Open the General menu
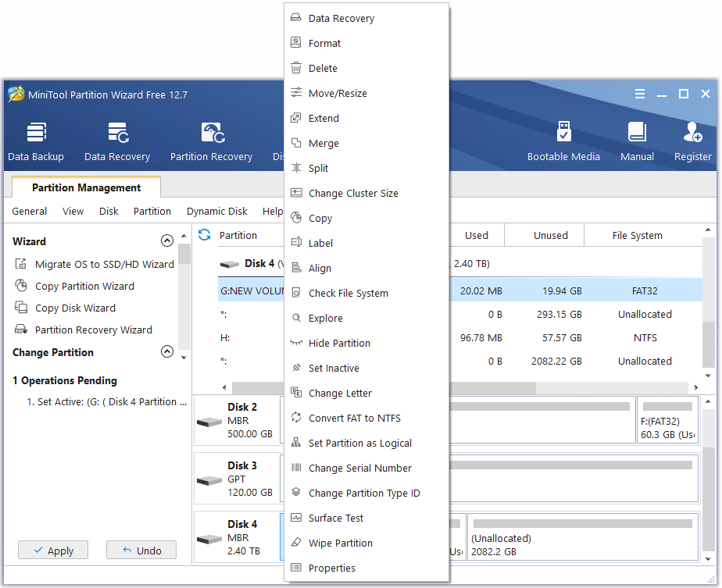 tap(30, 211)
